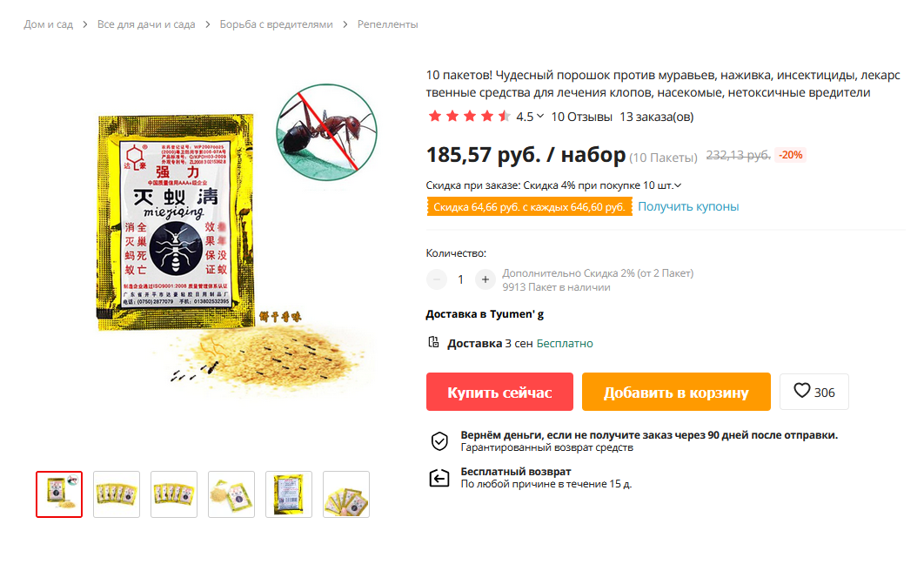Add item to wishlist via heart icon
This screenshot has width=924, height=571.
(801, 391)
